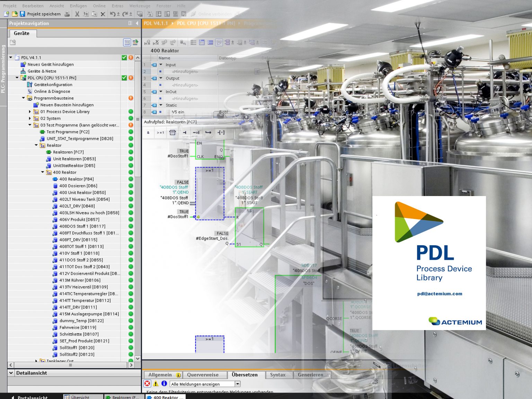Select the AND (&) logic instruction

pos(148,133)
